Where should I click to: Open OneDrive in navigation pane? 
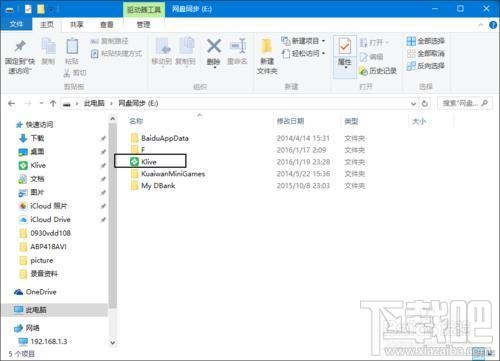(x=35, y=292)
